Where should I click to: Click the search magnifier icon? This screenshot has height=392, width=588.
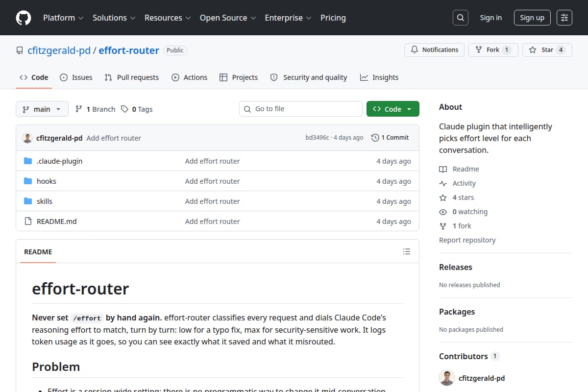(x=460, y=18)
